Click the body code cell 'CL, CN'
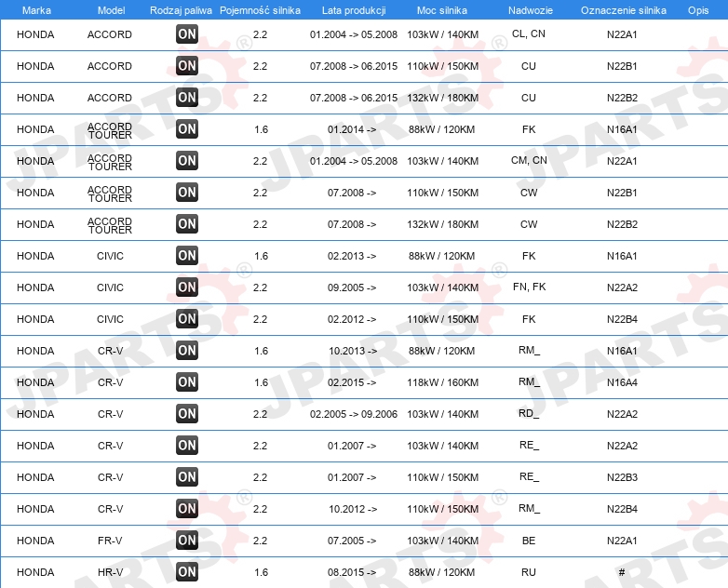This screenshot has height=588, width=728. click(x=529, y=33)
